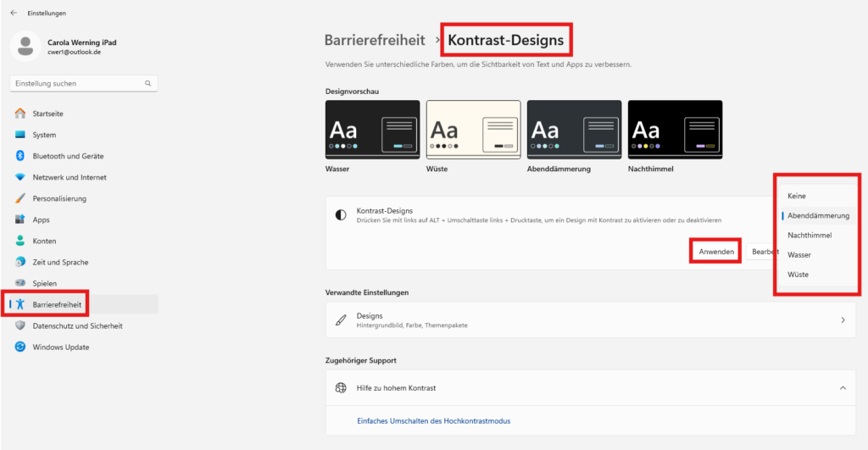This screenshot has height=450, width=868.
Task: Click the Zugehöriger Support heading
Action: [361, 360]
